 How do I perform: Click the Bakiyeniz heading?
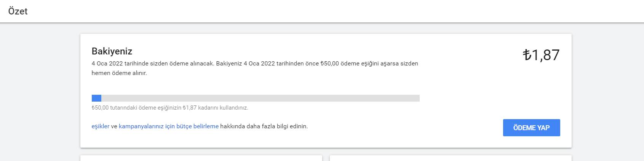(112, 51)
